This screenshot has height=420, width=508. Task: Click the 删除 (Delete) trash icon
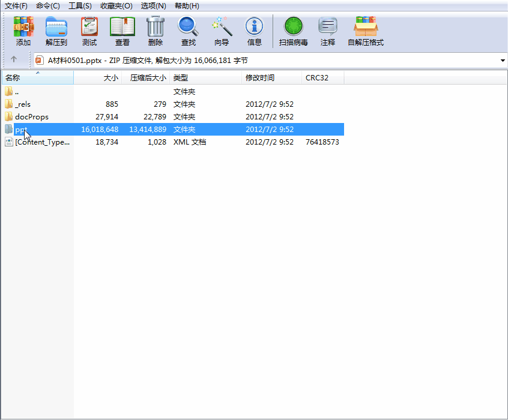(x=156, y=26)
